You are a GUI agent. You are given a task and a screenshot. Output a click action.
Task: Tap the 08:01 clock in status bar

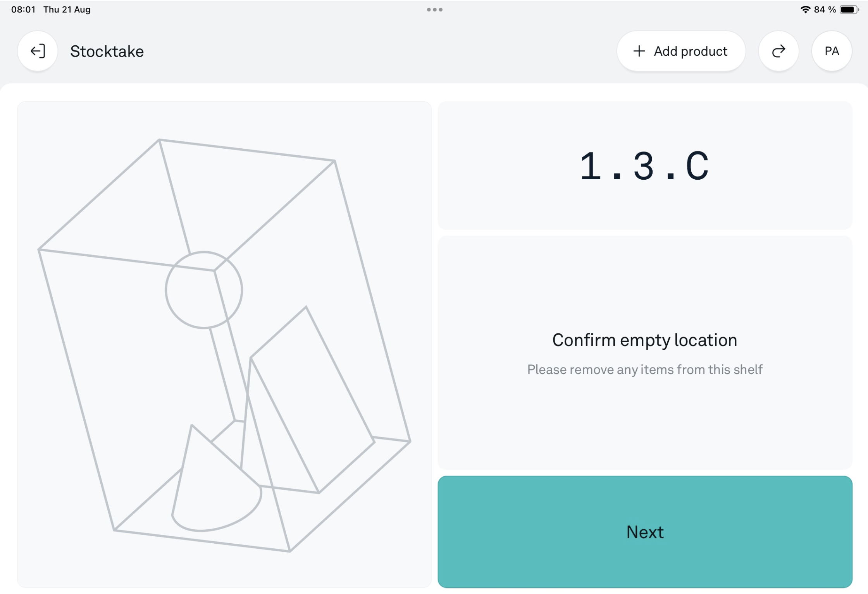click(23, 10)
